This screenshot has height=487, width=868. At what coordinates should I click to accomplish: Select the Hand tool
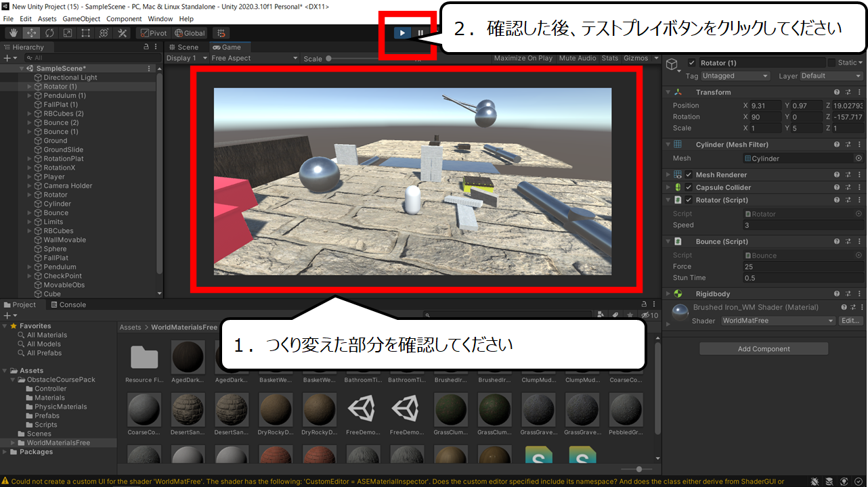tap(13, 32)
